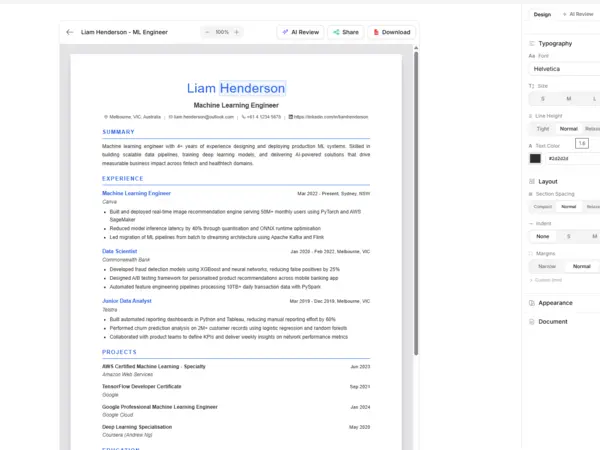Click the resume vertical scrollbar
Screen dimensions: 600x450
coord(416,204)
